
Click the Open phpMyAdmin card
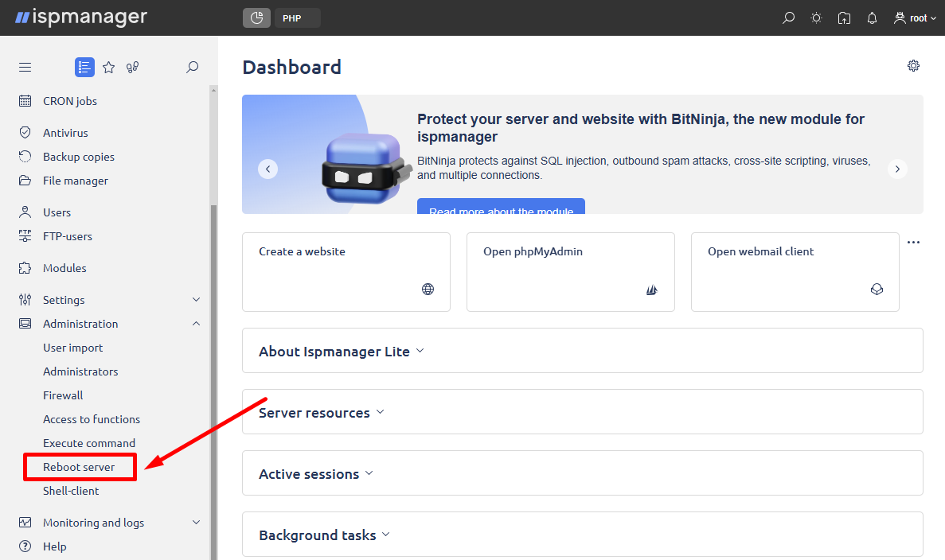click(x=571, y=272)
